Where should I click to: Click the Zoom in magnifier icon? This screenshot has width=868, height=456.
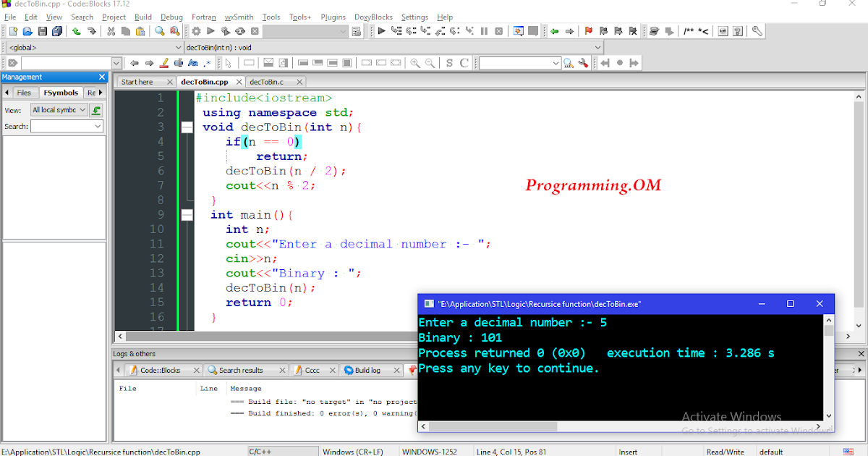(415, 63)
